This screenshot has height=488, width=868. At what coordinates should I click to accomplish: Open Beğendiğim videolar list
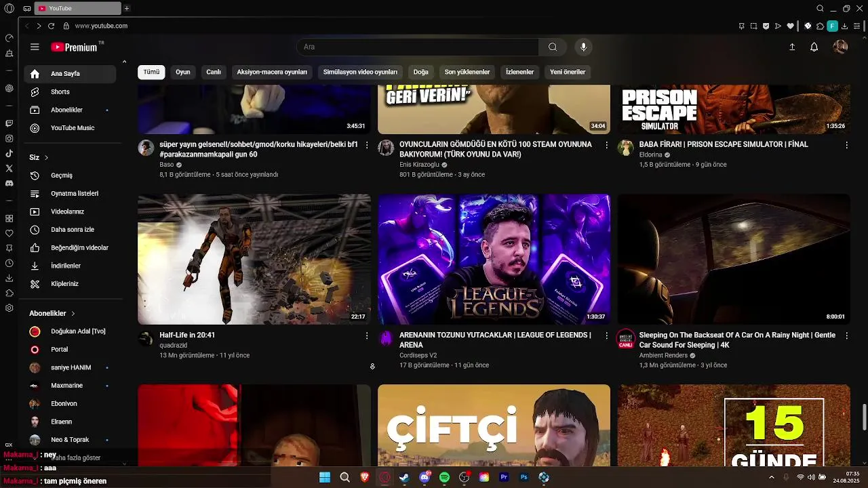tap(70, 248)
